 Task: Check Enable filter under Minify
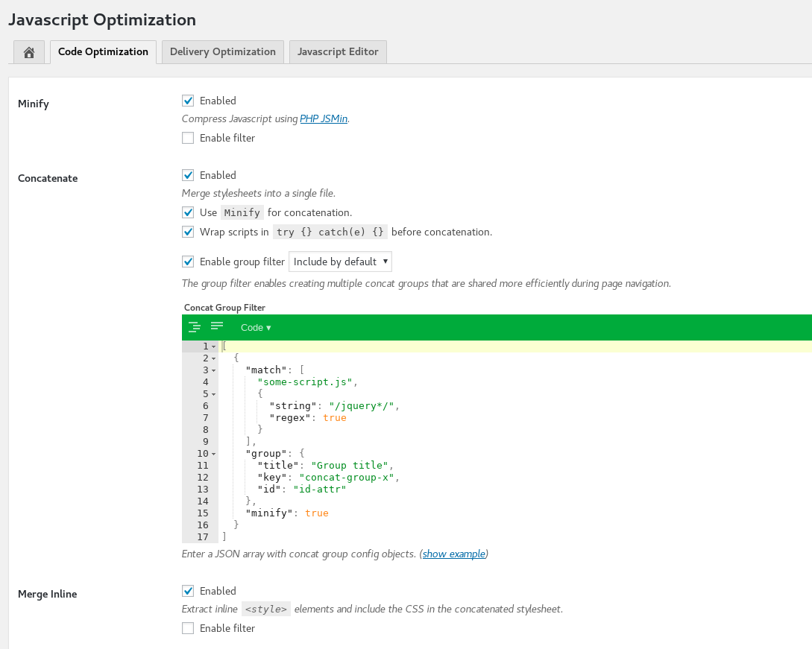(188, 138)
